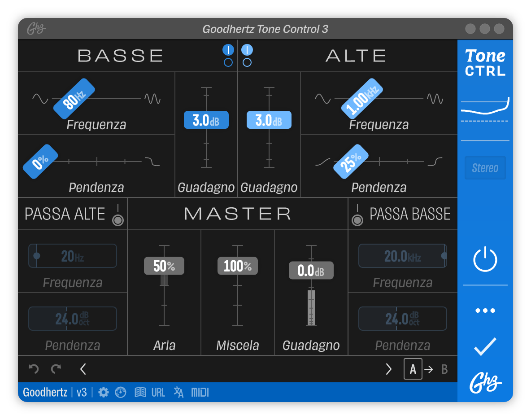Image resolution: width=531 pixels, height=420 pixels.
Task: Click the redo arrow icon
Action: (56, 369)
